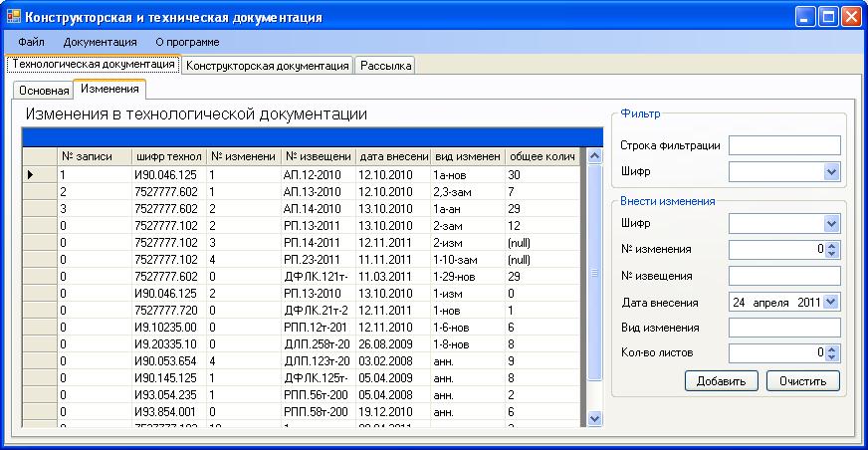
Task: Select cell АП.14-2010
Action: pyautogui.click(x=319, y=209)
